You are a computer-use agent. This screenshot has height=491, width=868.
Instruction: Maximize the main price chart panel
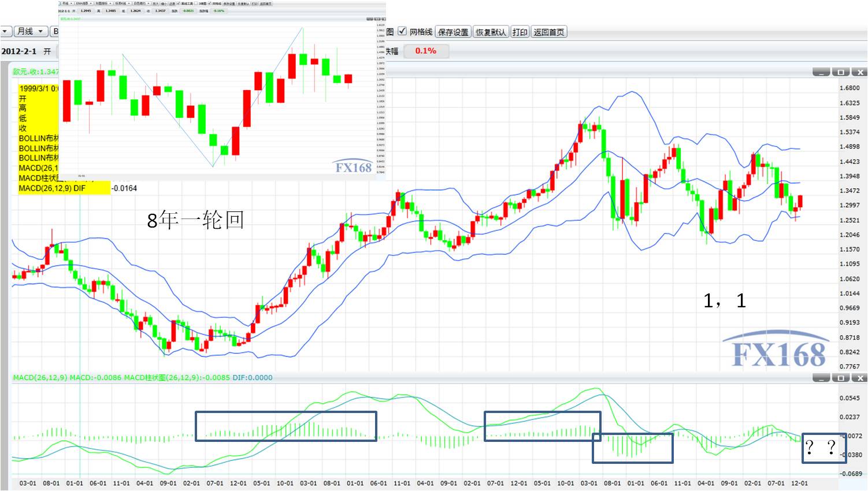point(840,72)
